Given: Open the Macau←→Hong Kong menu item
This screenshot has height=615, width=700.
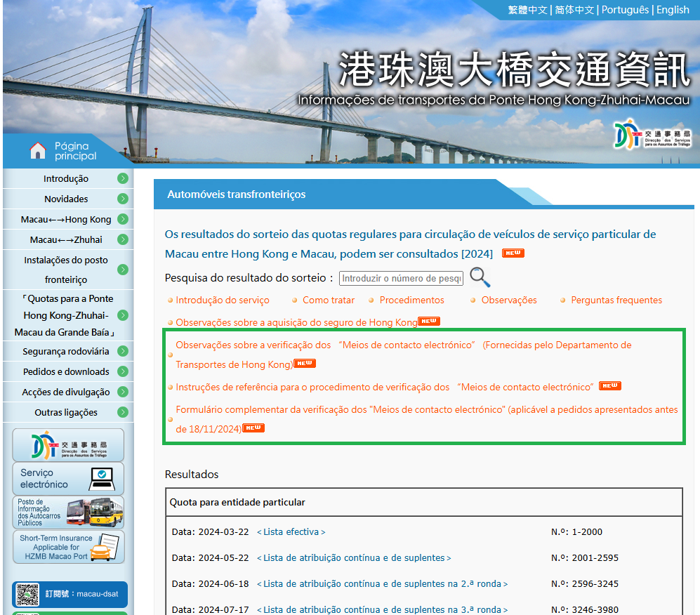Looking at the screenshot, I should (x=66, y=220).
